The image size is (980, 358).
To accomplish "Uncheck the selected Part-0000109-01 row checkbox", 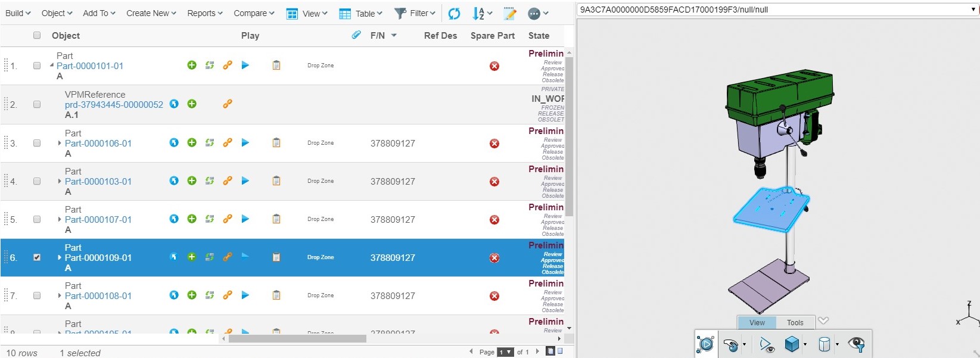I will (37, 257).
